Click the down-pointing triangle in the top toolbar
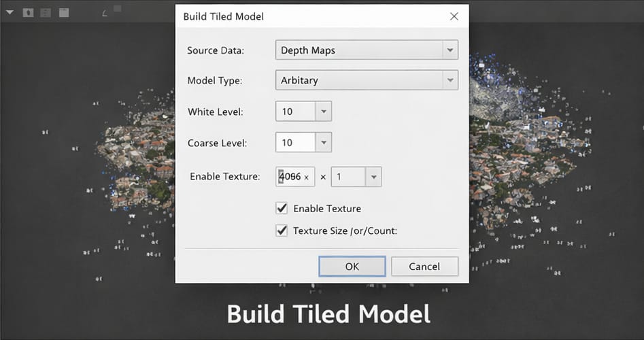The width and height of the screenshot is (644, 340). (10, 12)
